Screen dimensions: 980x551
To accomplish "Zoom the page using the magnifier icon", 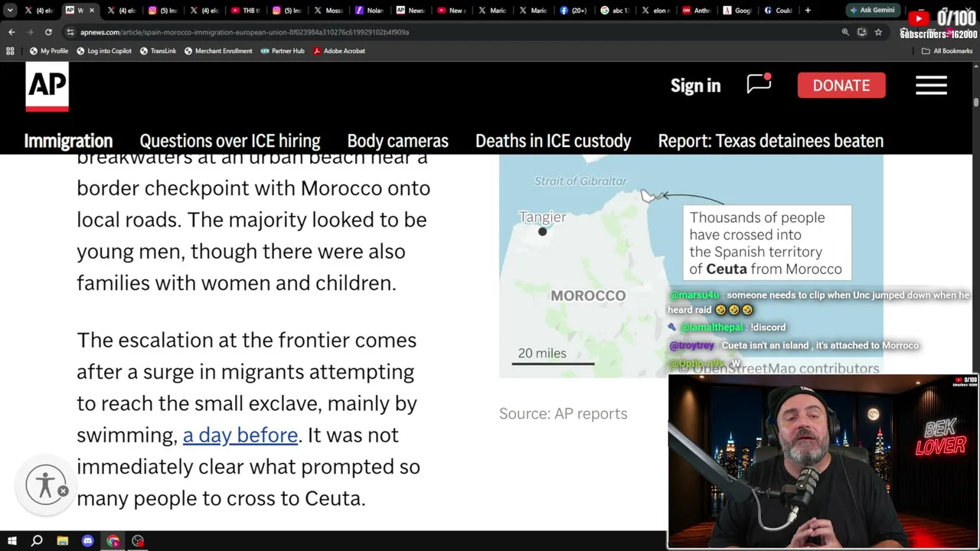I will [x=845, y=32].
